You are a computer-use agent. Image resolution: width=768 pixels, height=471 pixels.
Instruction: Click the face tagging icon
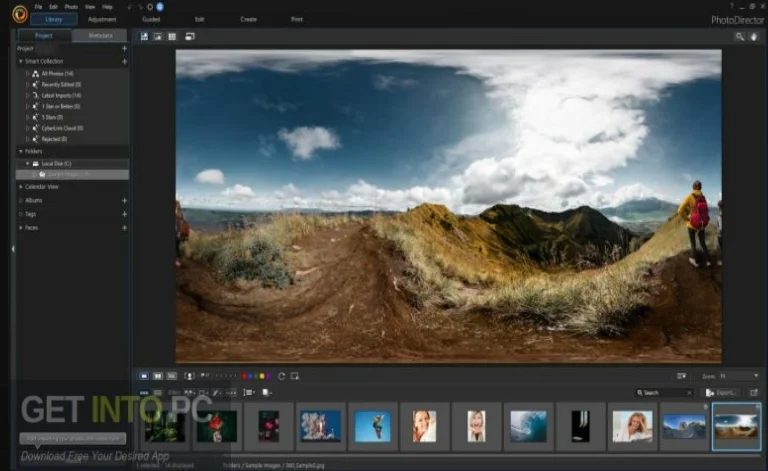pyautogui.click(x=189, y=376)
